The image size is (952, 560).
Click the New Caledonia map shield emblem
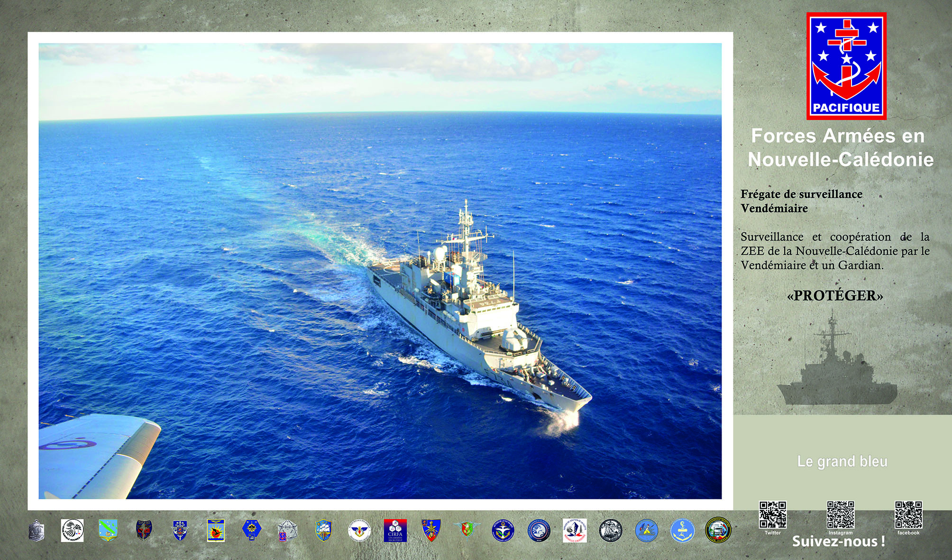click(108, 530)
